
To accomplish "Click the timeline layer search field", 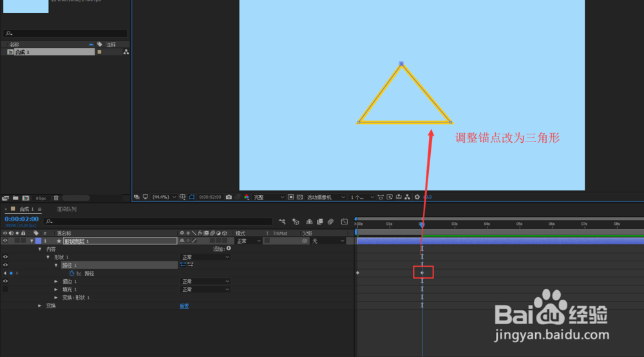I will pos(158,221).
